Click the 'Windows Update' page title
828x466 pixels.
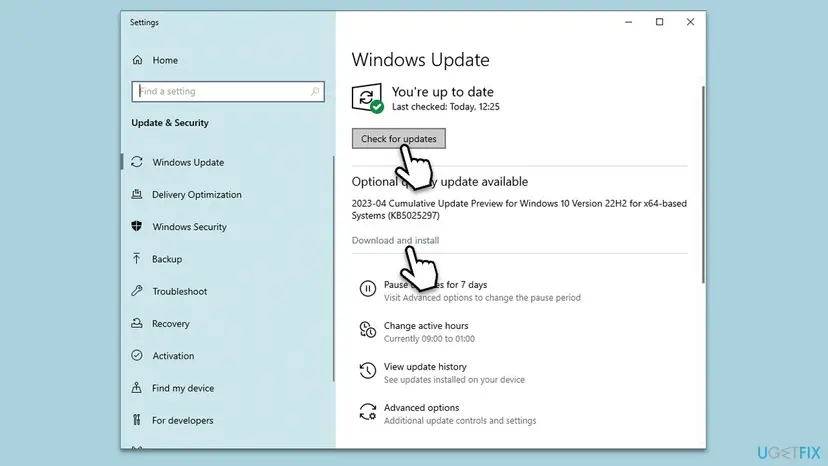(x=420, y=60)
